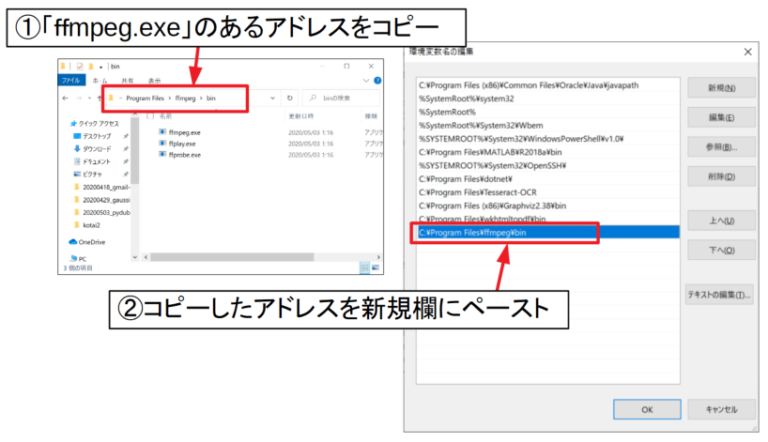768x442 pixels.
Task: Open the ファイル menu tab
Action: [72, 79]
